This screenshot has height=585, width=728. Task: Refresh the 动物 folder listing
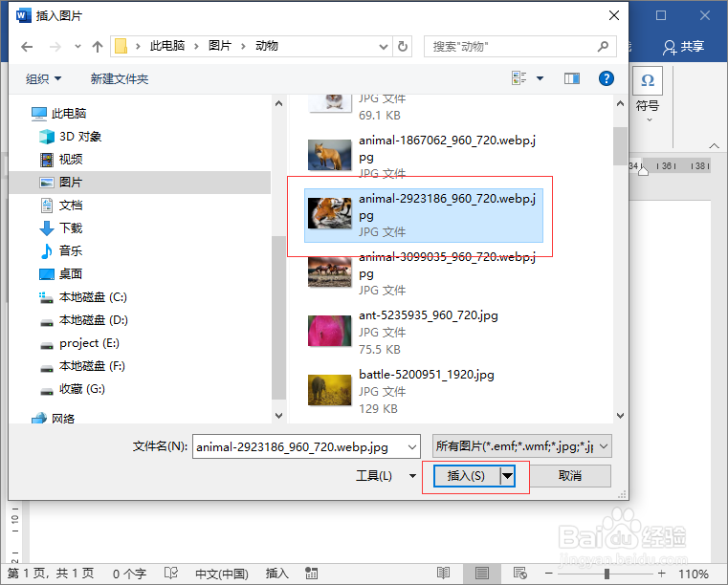403,47
